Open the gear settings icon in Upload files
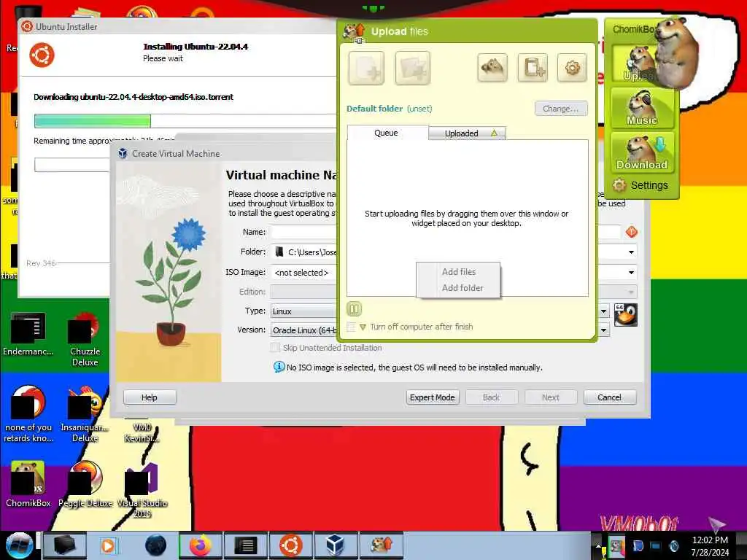Screen dimensions: 747x560 [x=572, y=68]
